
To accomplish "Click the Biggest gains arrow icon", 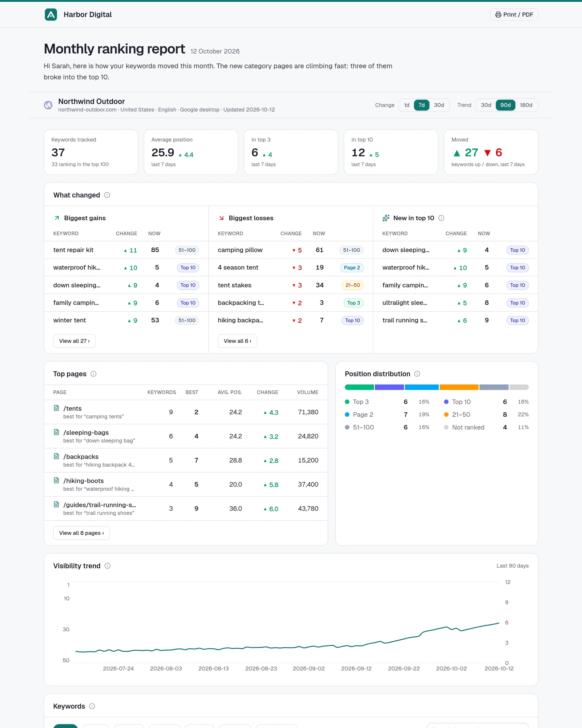I will (57, 218).
